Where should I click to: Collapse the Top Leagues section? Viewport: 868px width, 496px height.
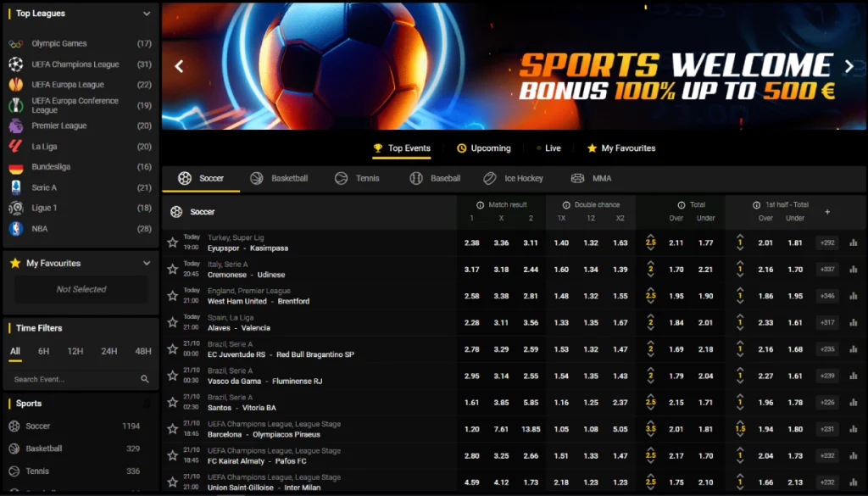[x=147, y=13]
